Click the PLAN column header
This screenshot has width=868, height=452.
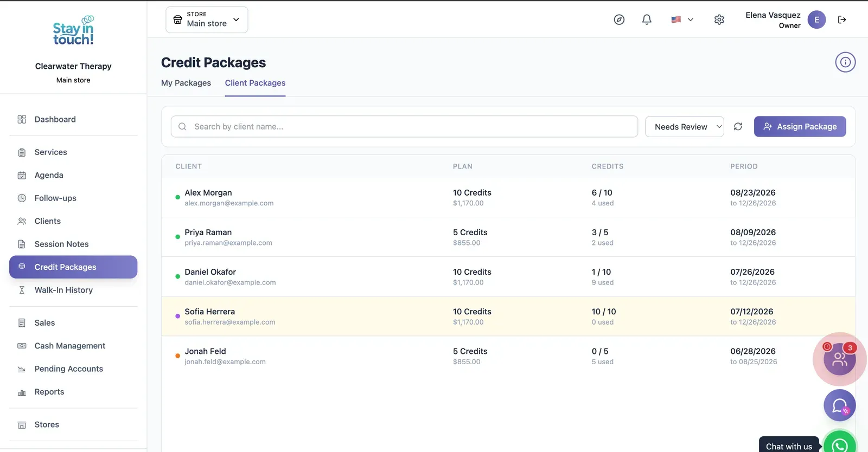[463, 166]
